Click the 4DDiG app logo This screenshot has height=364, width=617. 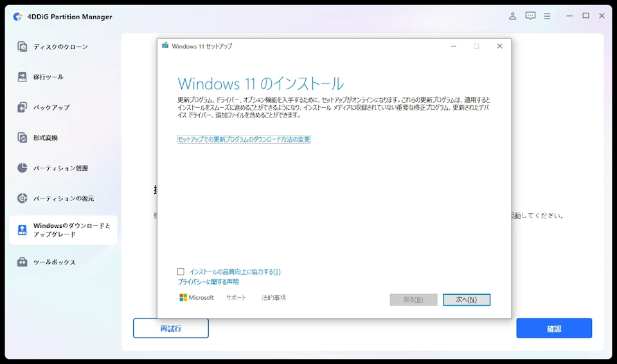(x=18, y=17)
